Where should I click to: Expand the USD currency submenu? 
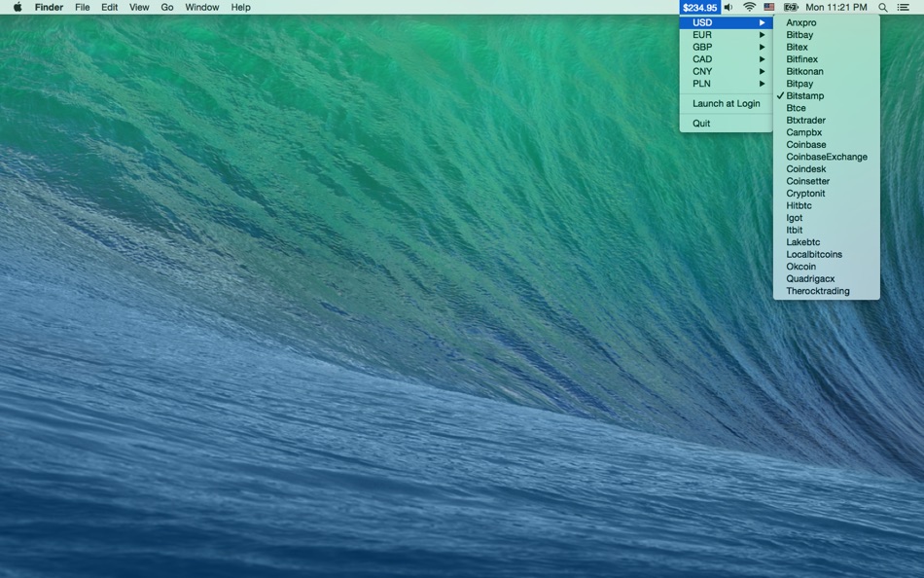(x=726, y=22)
